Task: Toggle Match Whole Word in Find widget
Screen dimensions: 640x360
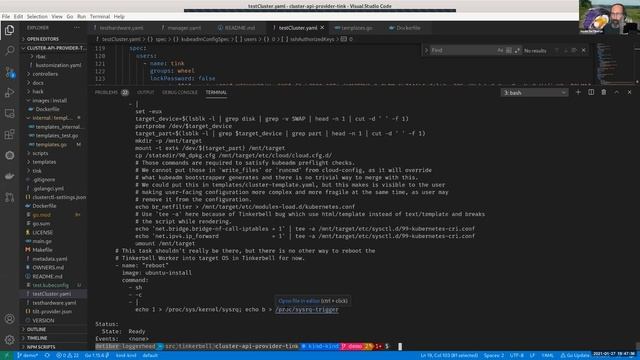Action: coord(509,50)
